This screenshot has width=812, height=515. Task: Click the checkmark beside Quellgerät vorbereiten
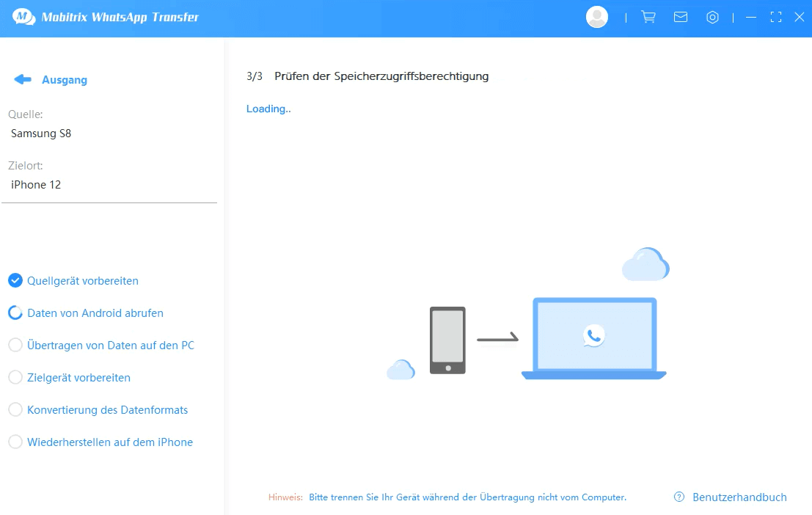pyautogui.click(x=15, y=280)
